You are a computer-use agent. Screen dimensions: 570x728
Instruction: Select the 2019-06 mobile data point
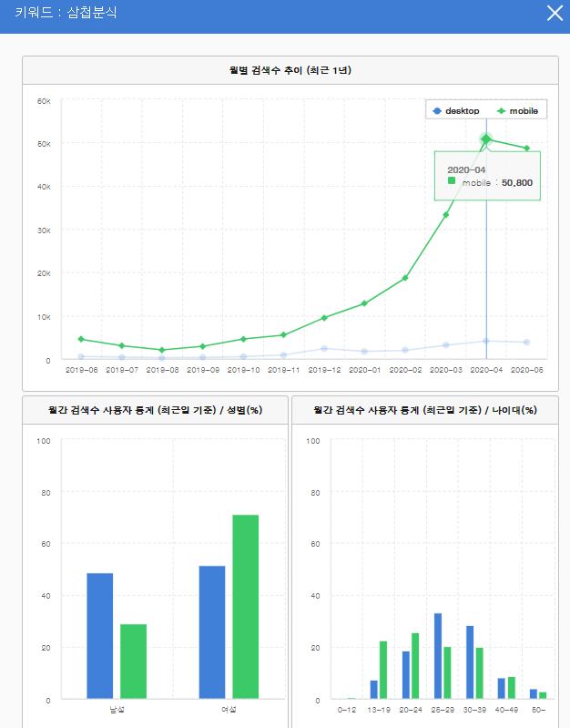point(81,339)
